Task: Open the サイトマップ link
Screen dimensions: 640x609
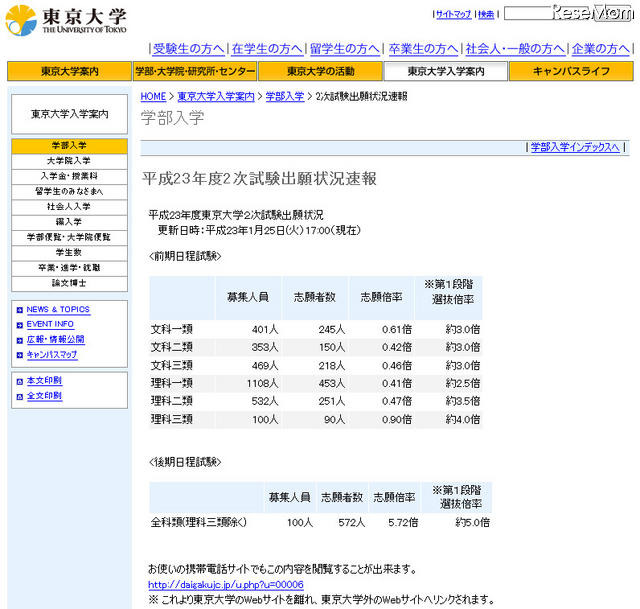Action: tap(453, 14)
